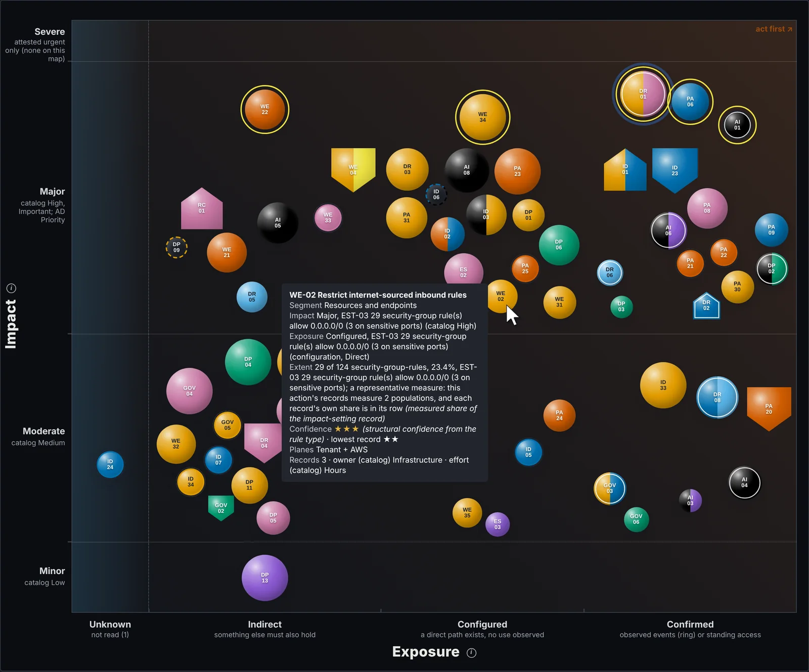This screenshot has height=672, width=809.
Task: Select the ID 06 dashed bubble
Action: point(436,195)
